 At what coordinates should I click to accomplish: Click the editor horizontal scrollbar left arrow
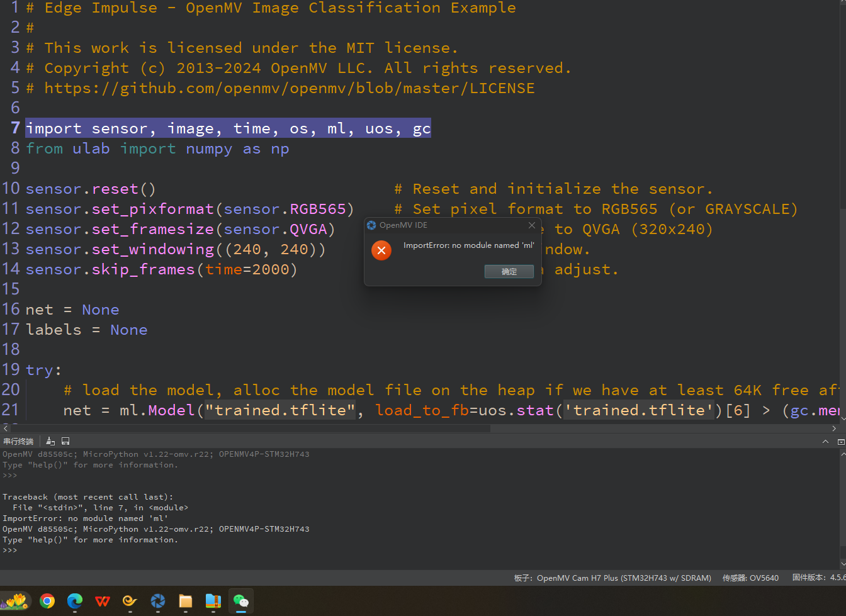click(x=6, y=428)
